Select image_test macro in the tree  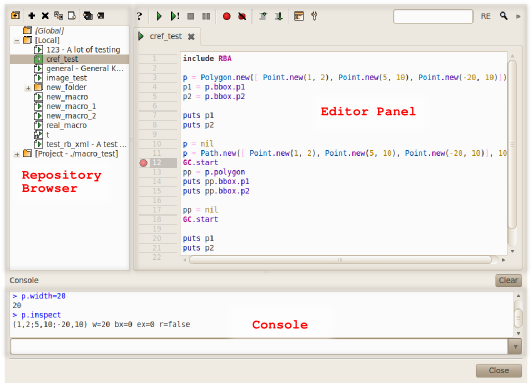click(66, 78)
